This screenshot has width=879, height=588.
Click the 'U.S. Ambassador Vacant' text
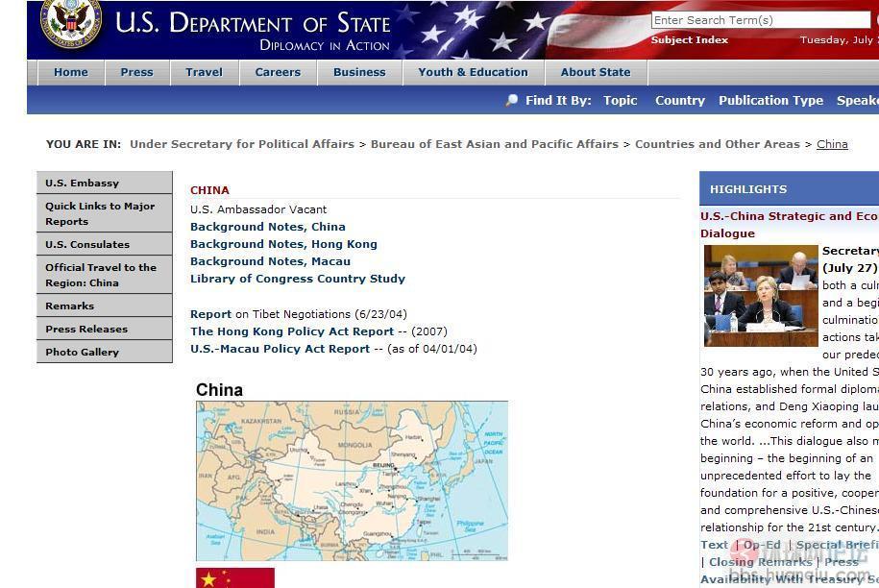[258, 209]
